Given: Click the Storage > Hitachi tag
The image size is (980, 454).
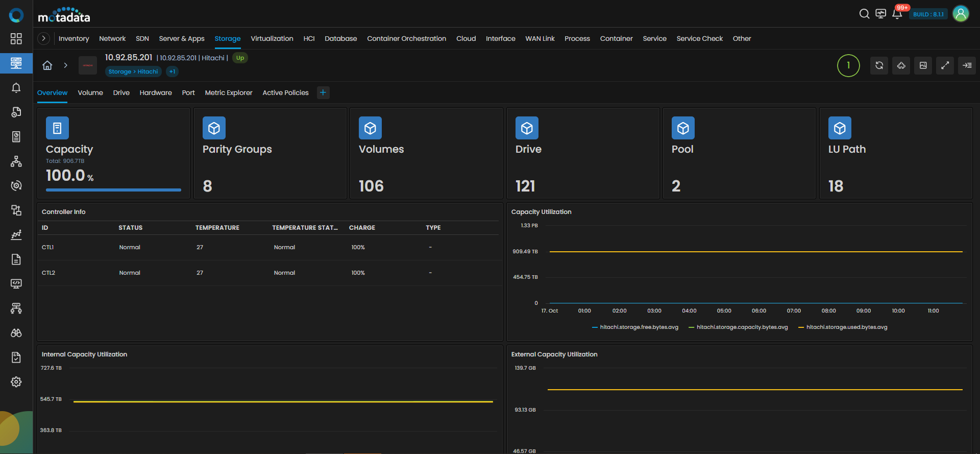Looking at the screenshot, I should coord(133,71).
